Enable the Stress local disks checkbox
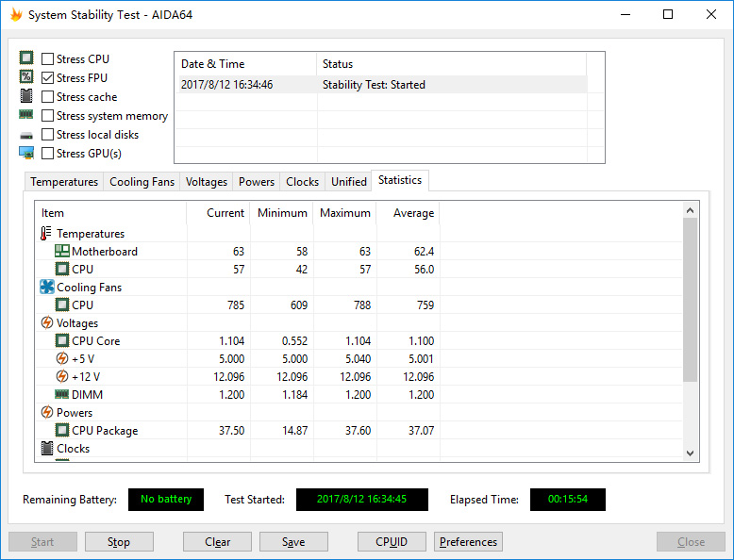 (47, 134)
